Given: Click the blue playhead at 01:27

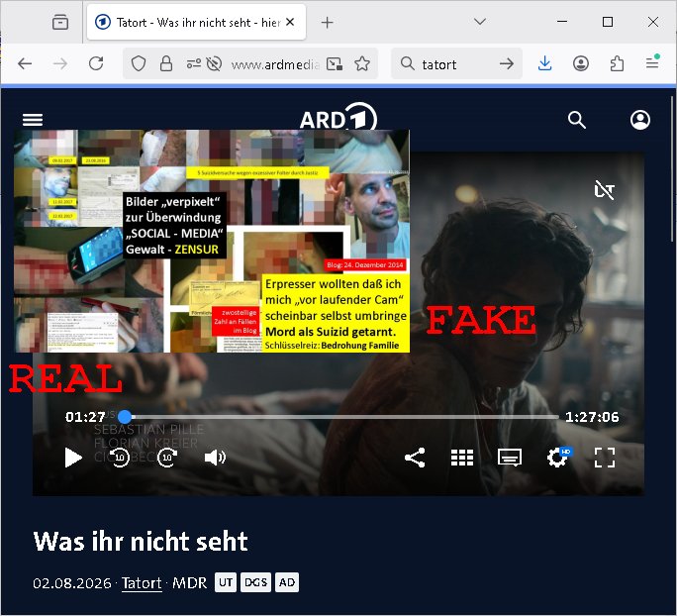Looking at the screenshot, I should (125, 416).
